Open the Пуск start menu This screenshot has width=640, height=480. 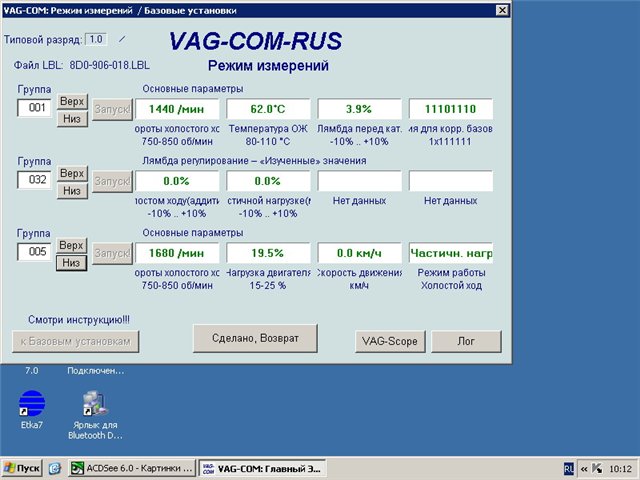pos(22,468)
